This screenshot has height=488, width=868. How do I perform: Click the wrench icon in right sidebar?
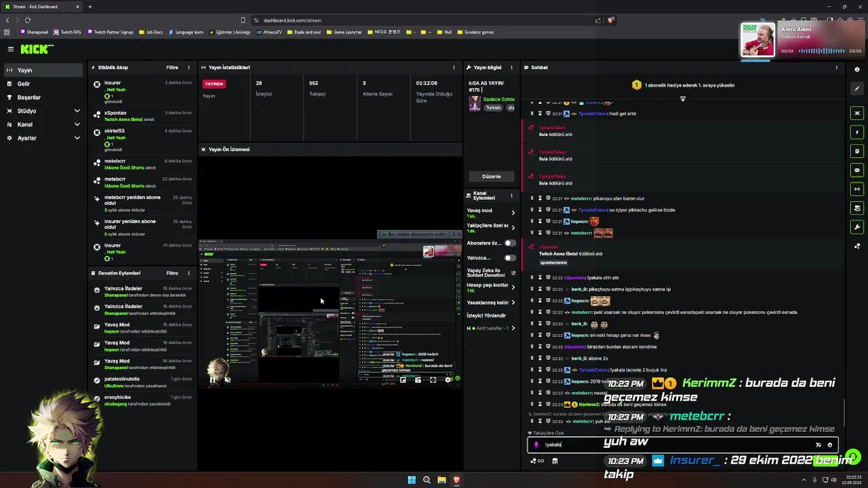tap(857, 227)
